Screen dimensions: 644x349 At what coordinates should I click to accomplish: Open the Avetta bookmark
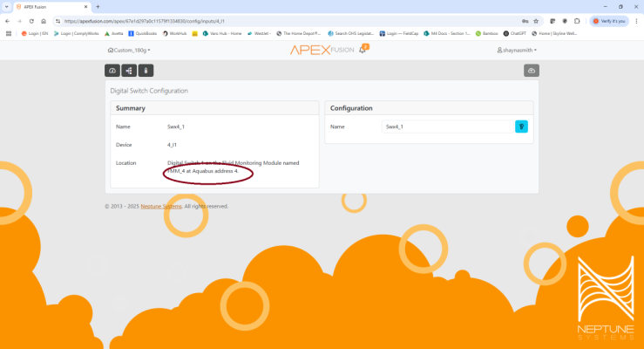pyautogui.click(x=114, y=34)
